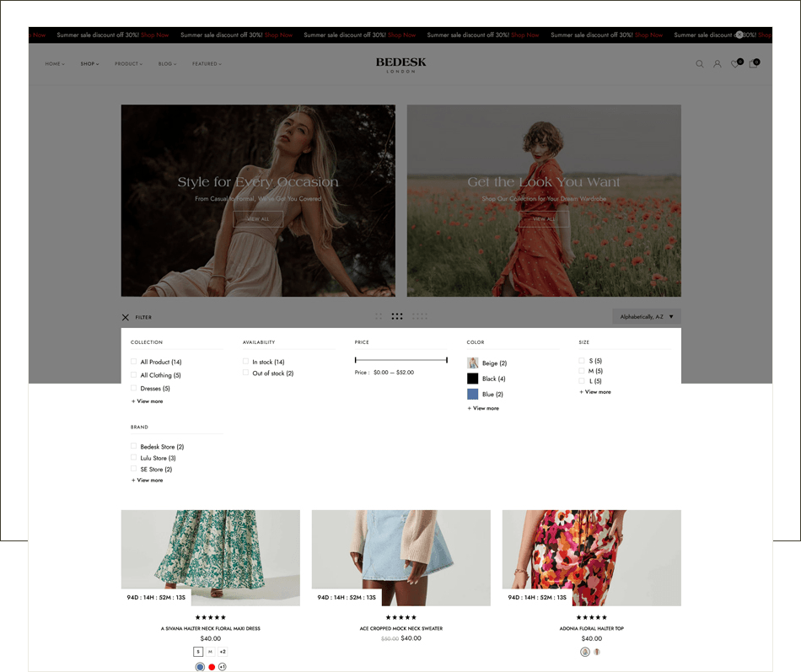Choose blue swatch on Sivana Maxi Dress
Screen dimensions: 801x672
(x=200, y=666)
